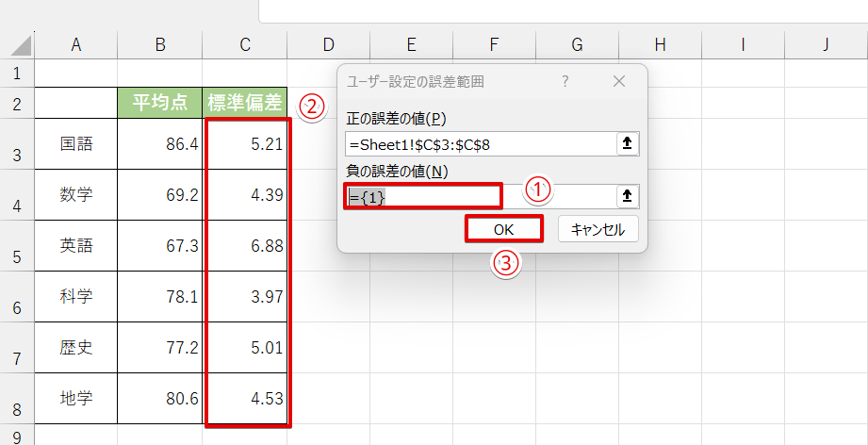This screenshot has width=868, height=445.
Task: Select row 8 header
Action: click(17, 399)
